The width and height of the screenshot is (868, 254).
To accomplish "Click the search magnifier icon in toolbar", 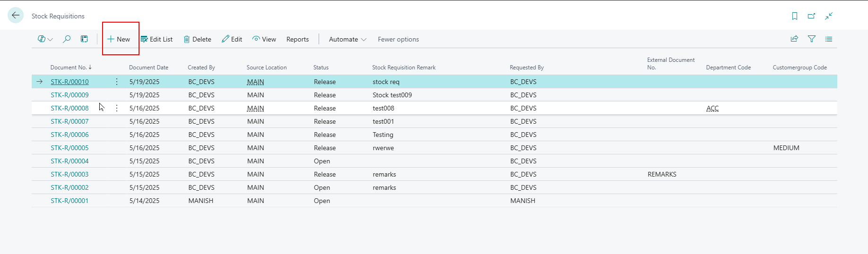I will (67, 39).
